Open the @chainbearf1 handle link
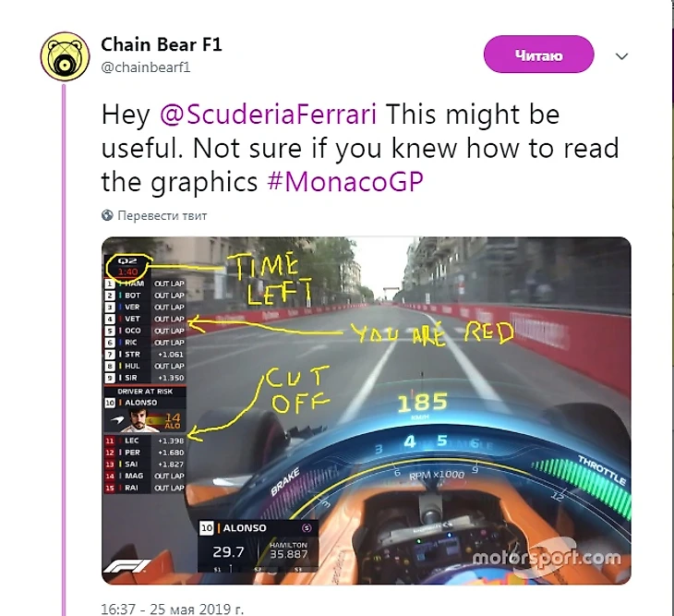This screenshot has height=616, width=674. 145,67
